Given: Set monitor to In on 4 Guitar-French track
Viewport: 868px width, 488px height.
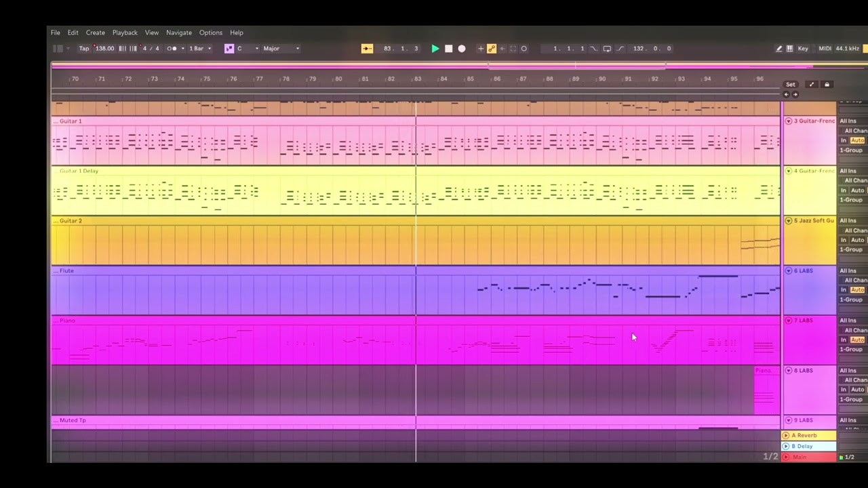Looking at the screenshot, I should (844, 190).
